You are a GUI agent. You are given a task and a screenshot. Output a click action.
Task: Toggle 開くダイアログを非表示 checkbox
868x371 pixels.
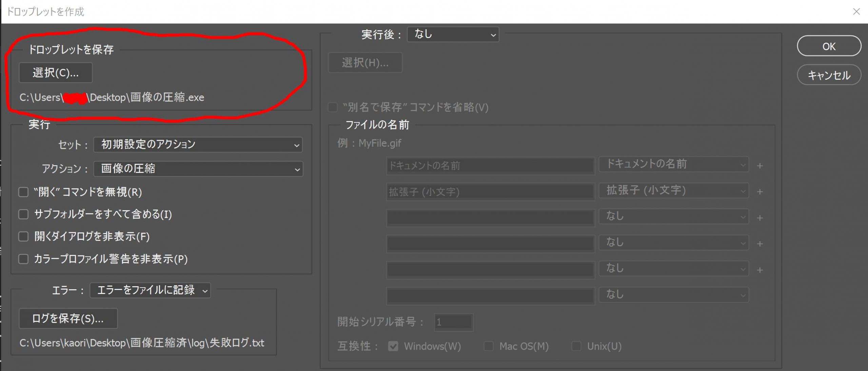tap(23, 236)
